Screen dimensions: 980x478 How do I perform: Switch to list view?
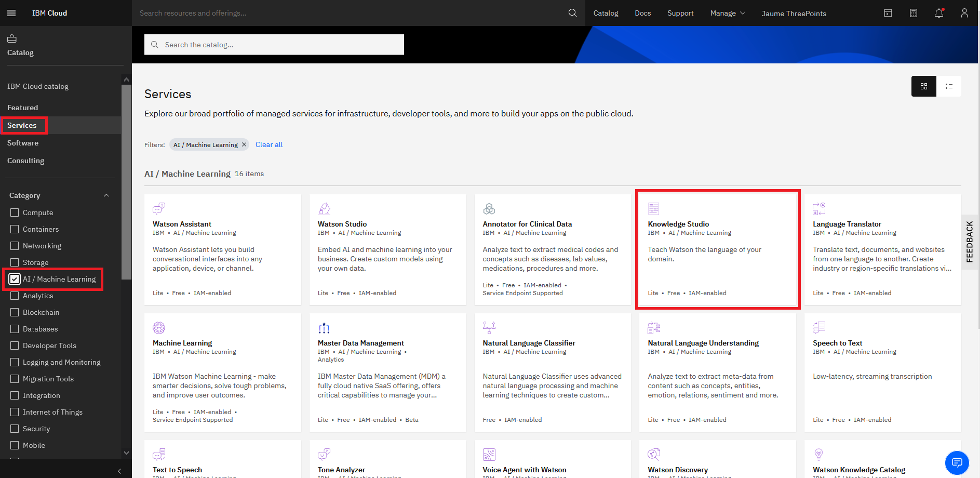[949, 86]
